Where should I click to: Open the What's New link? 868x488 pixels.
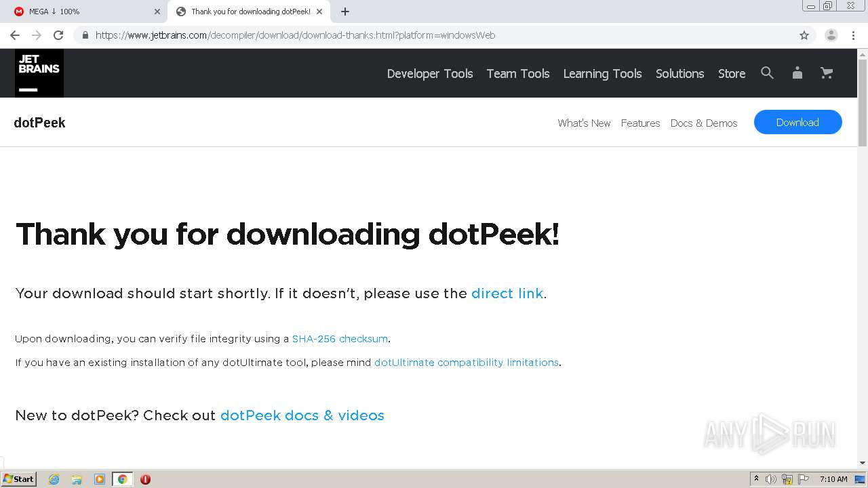pos(584,123)
